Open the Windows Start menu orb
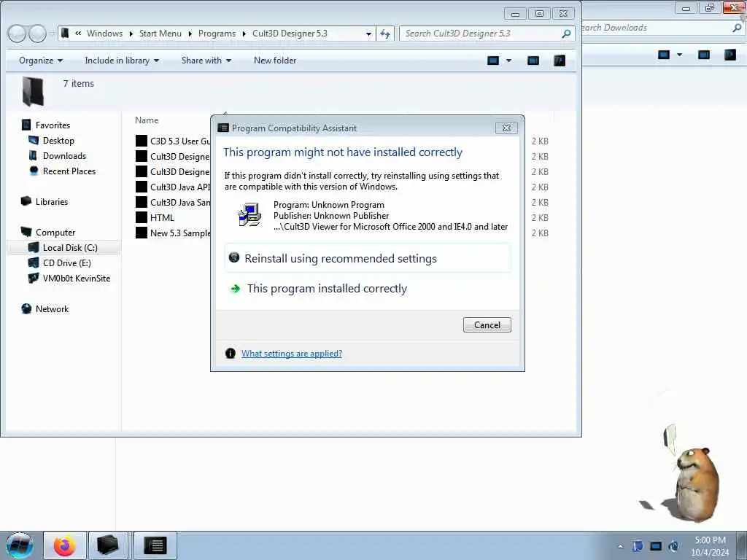The height and width of the screenshot is (560, 747). coord(19,545)
